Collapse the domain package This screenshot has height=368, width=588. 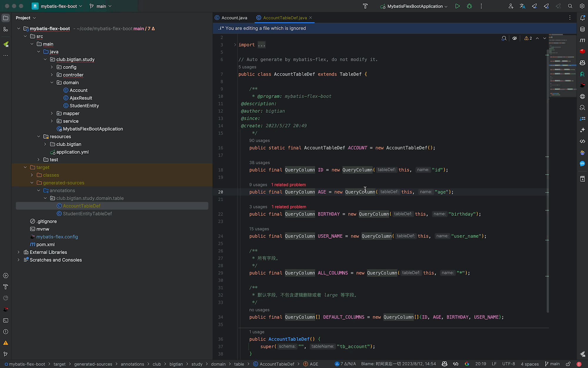point(52,82)
